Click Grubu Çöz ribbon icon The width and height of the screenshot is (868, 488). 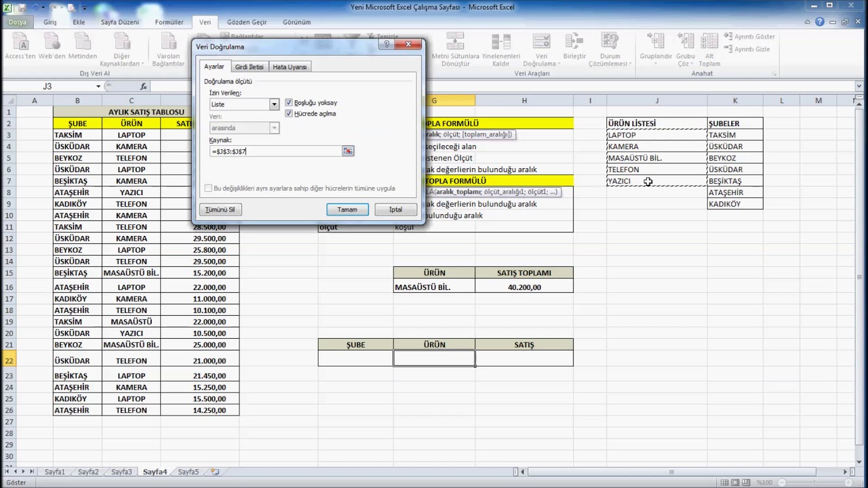tap(685, 50)
